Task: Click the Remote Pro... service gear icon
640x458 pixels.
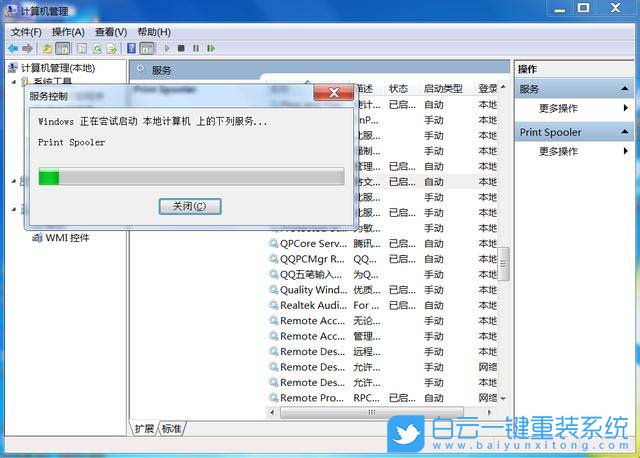Action: coord(273,398)
